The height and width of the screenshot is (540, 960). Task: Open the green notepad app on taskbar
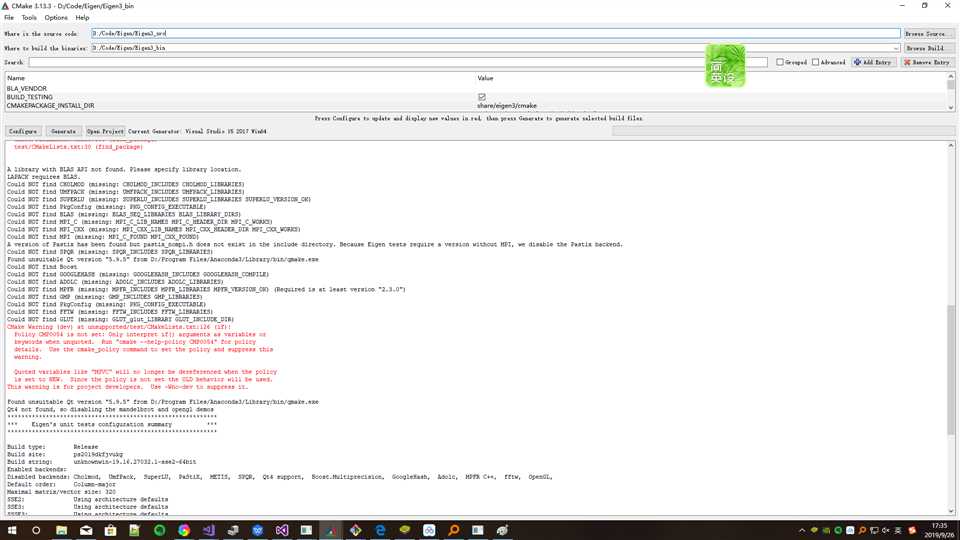135,530
